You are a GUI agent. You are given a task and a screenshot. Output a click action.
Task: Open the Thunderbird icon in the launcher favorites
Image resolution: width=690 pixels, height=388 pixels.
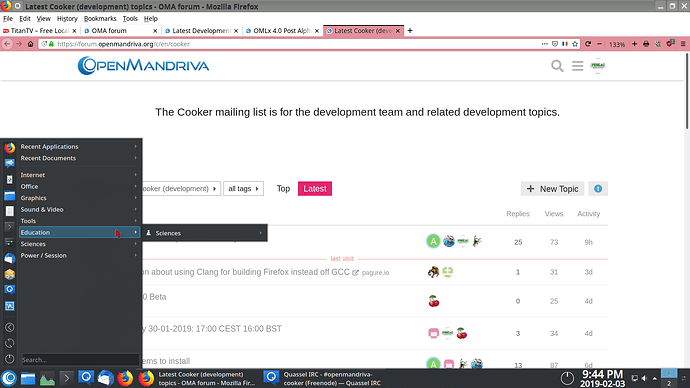click(10, 258)
